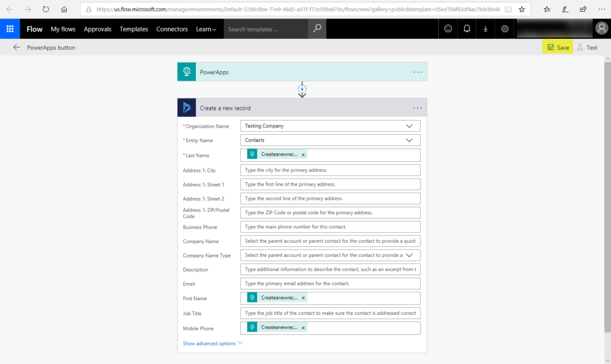This screenshot has height=364, width=611.
Task: Click the Save button
Action: [557, 47]
